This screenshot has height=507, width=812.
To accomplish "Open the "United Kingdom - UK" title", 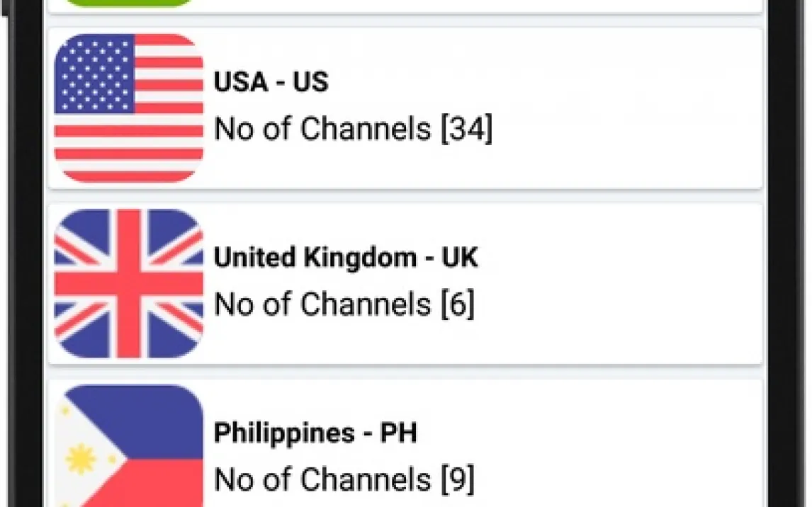I will pyautogui.click(x=346, y=258).
